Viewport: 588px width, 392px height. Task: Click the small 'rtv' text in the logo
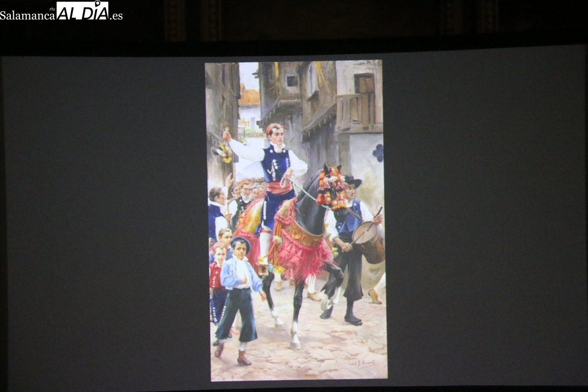click(52, 8)
